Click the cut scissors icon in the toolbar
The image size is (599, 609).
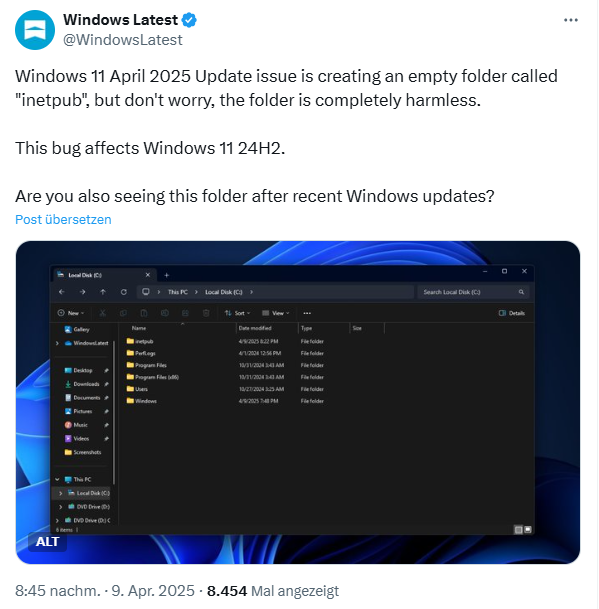(x=103, y=313)
